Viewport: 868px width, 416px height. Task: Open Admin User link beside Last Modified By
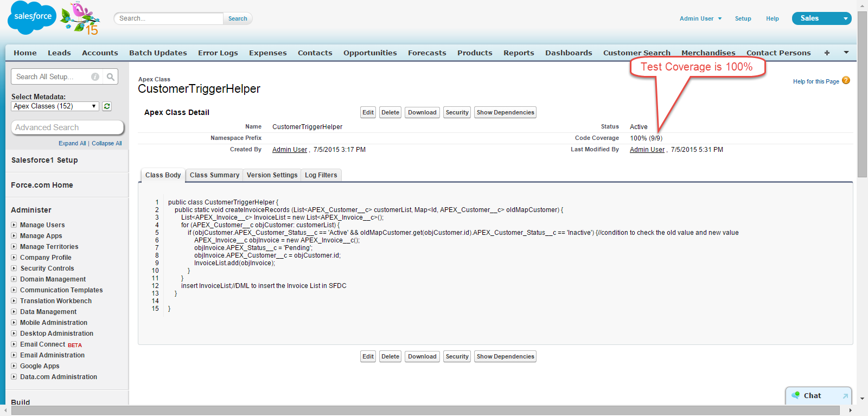click(647, 150)
